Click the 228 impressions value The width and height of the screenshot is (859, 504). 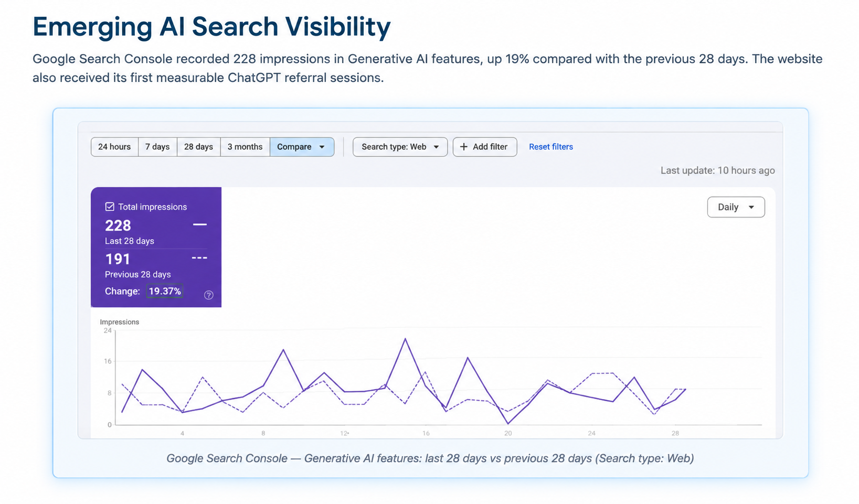(118, 226)
